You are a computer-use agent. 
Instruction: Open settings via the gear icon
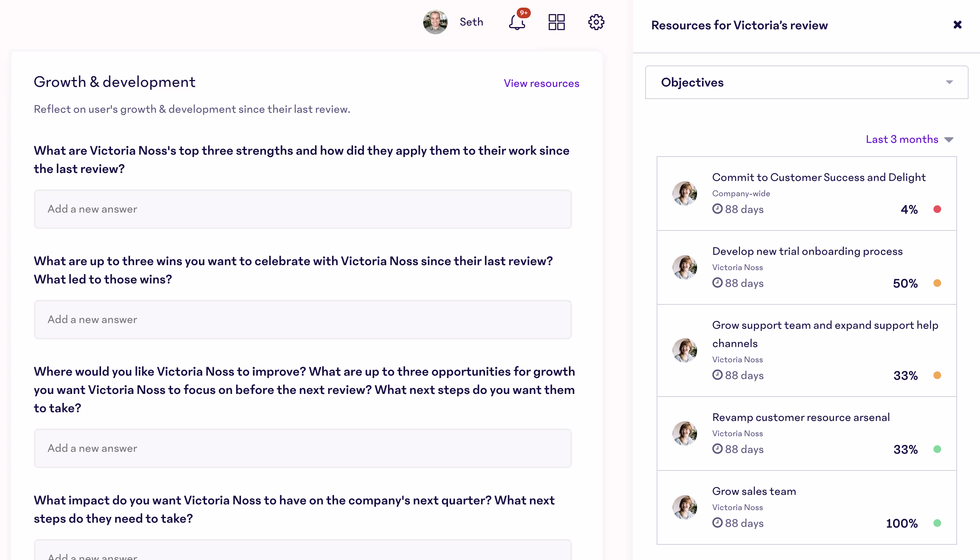pos(596,22)
